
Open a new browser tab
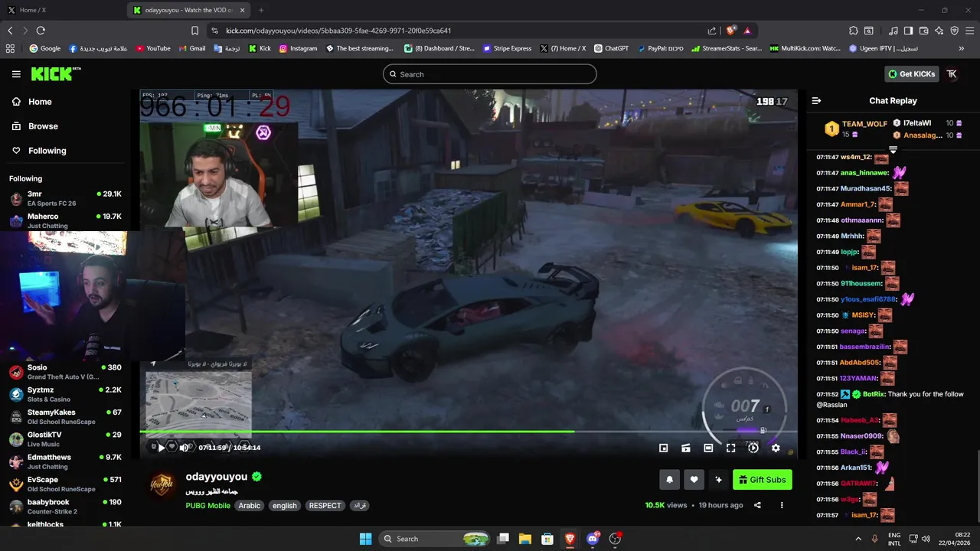pos(261,10)
